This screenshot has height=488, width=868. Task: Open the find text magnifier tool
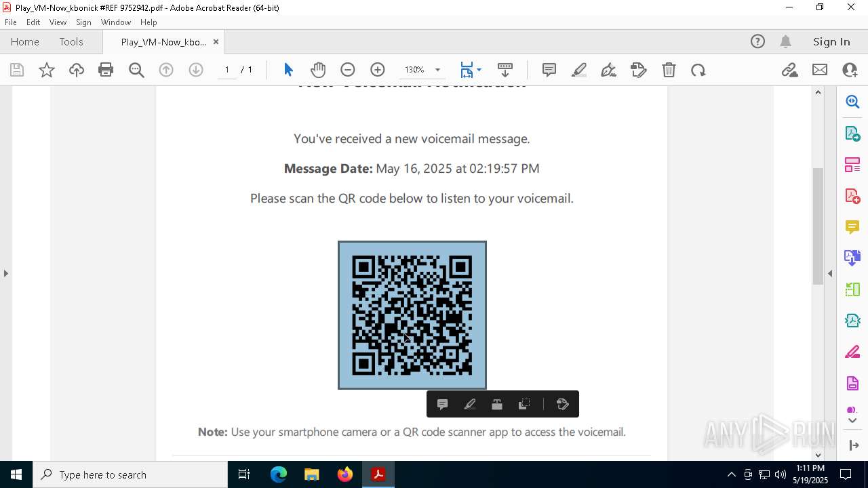(136, 70)
